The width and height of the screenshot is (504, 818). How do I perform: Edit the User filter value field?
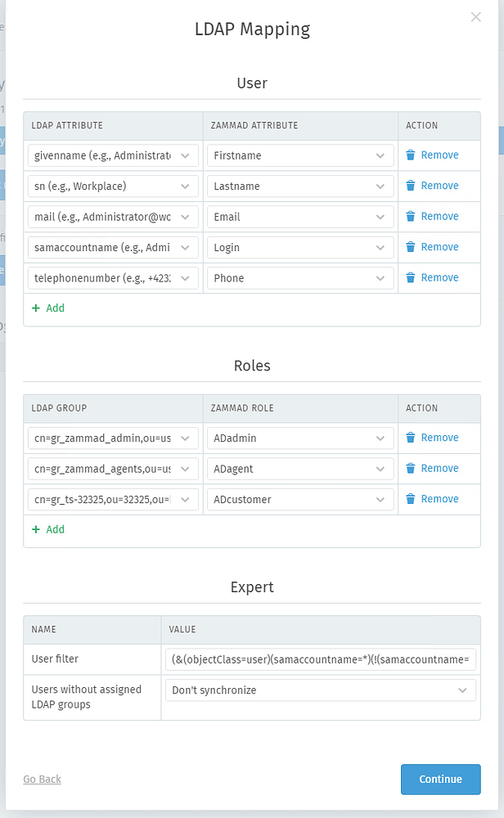point(320,659)
